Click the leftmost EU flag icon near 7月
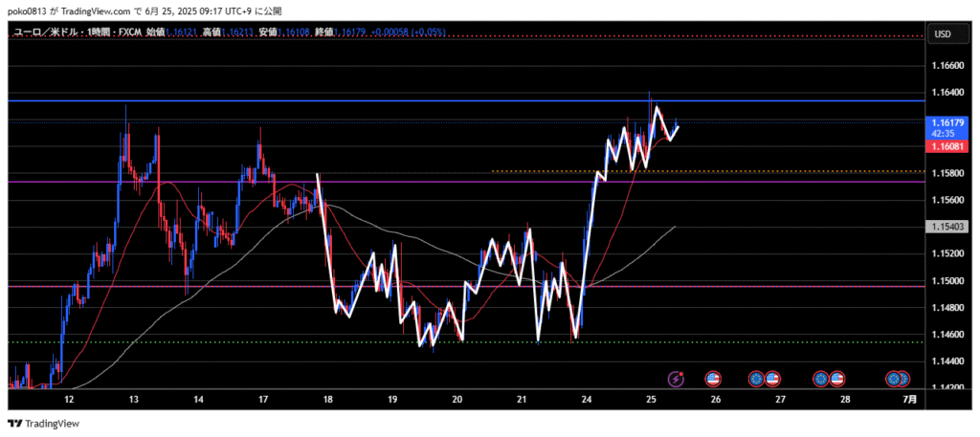The height and width of the screenshot is (437, 980). [x=893, y=379]
